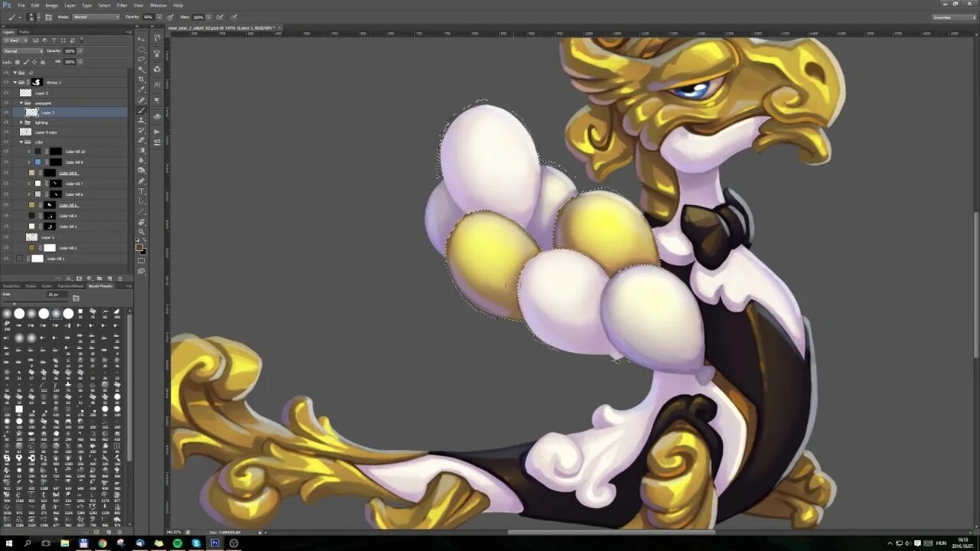
Task: Lock position icon in Layers panel
Action: (34, 62)
